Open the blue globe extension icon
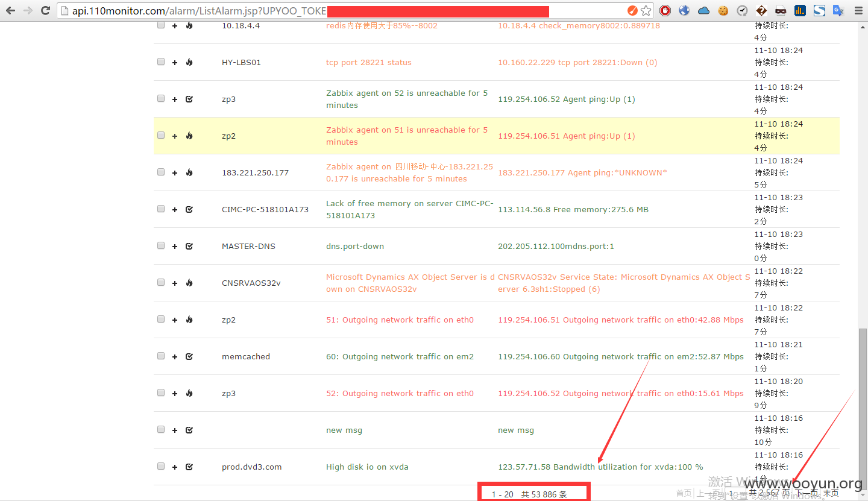 tap(684, 10)
